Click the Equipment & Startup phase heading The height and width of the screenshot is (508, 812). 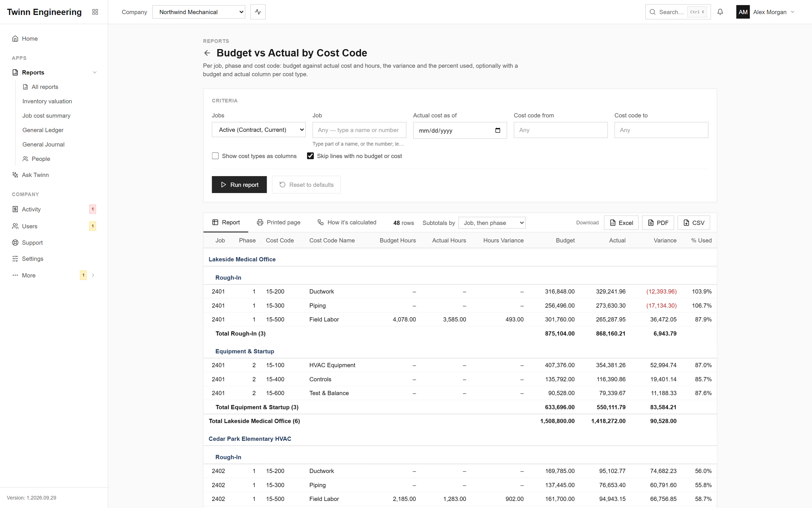[245, 351]
